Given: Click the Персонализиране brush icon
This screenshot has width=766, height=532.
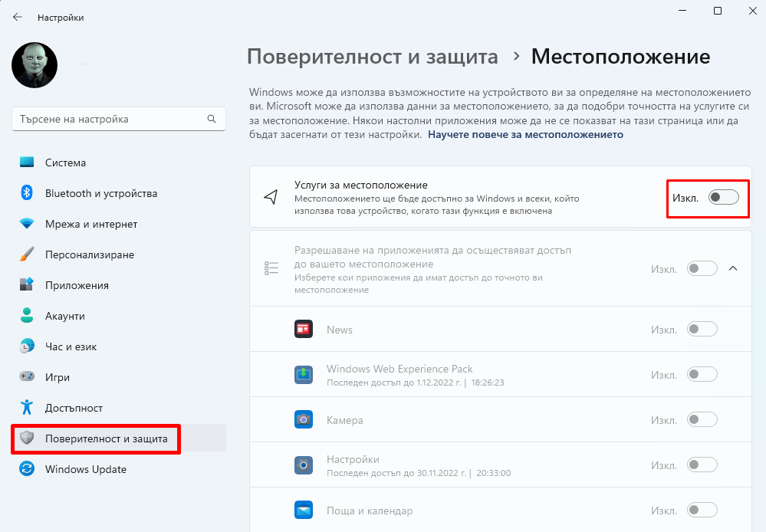Looking at the screenshot, I should click(x=27, y=255).
